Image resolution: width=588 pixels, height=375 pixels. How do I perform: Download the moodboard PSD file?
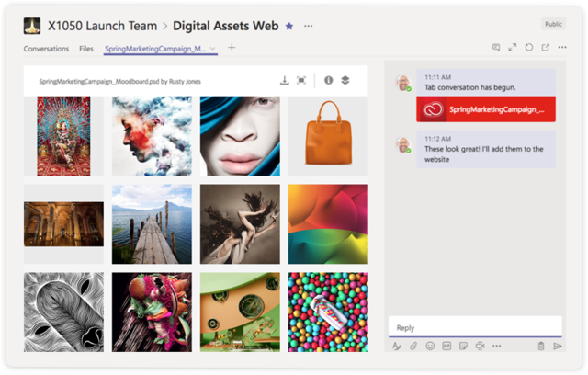285,80
